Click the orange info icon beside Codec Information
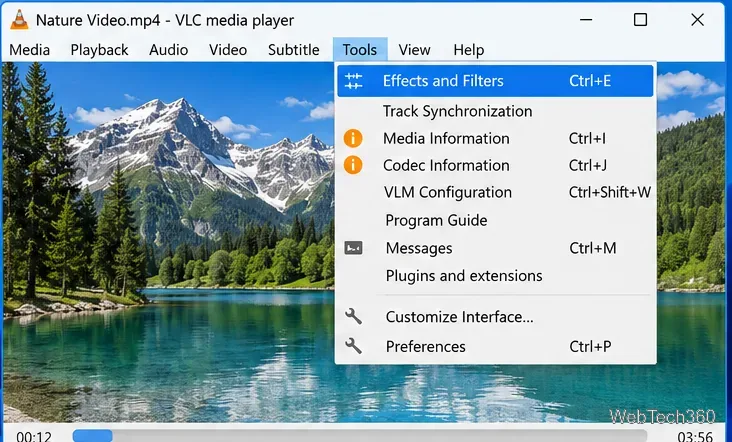 [x=353, y=165]
